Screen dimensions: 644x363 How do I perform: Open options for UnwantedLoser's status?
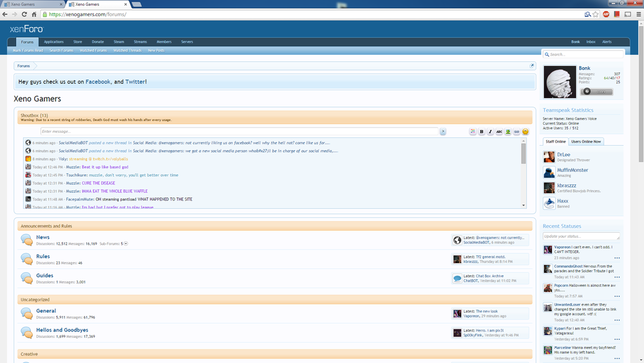click(617, 320)
